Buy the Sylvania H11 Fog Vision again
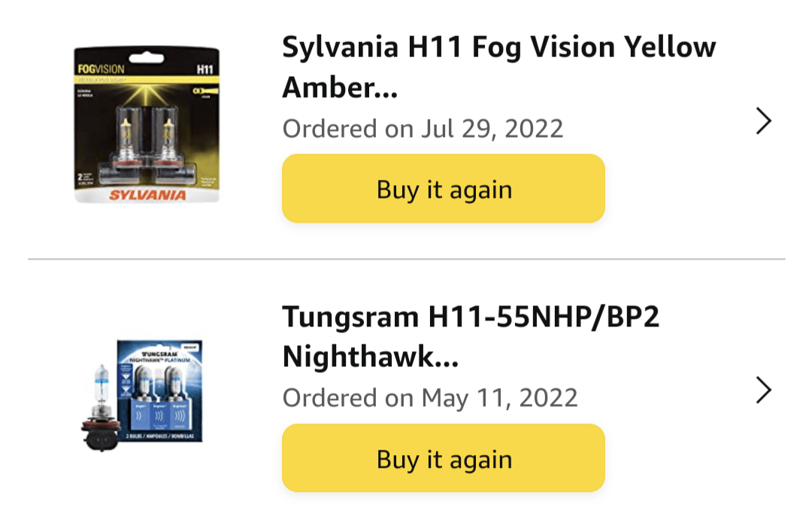 point(444,189)
